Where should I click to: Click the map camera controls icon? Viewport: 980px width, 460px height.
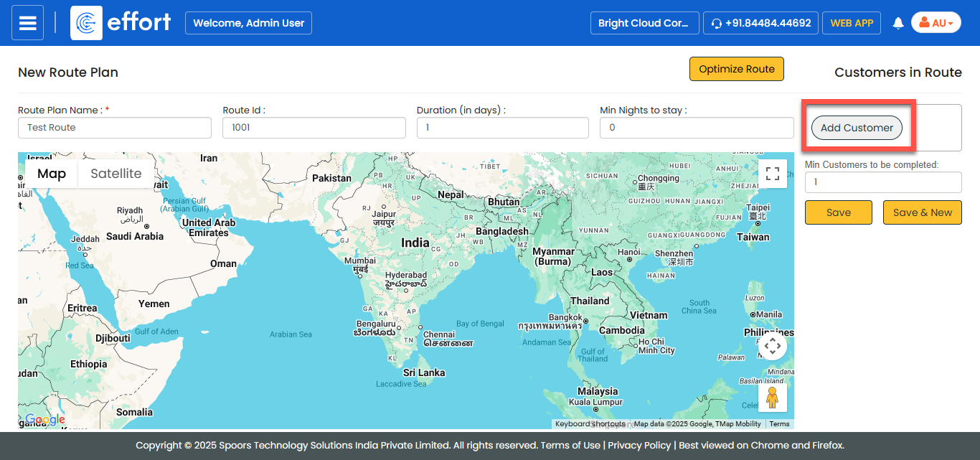tap(773, 347)
